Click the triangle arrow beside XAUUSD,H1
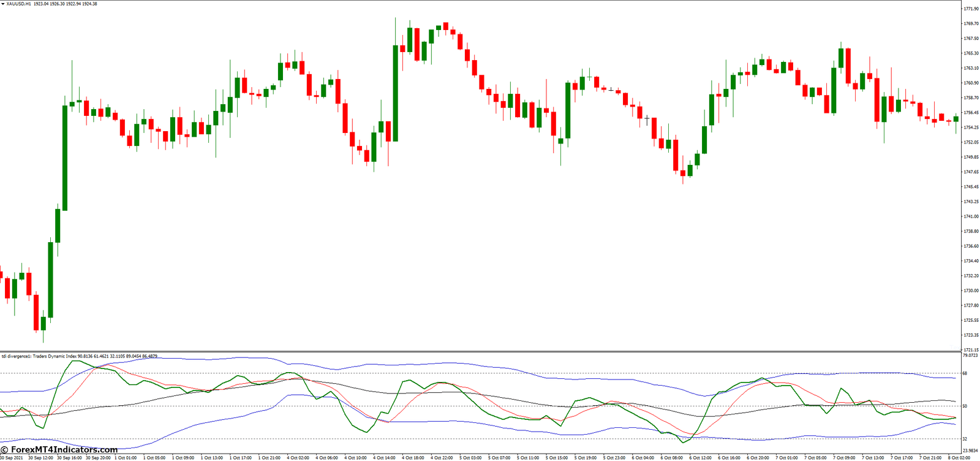 [x=2, y=4]
